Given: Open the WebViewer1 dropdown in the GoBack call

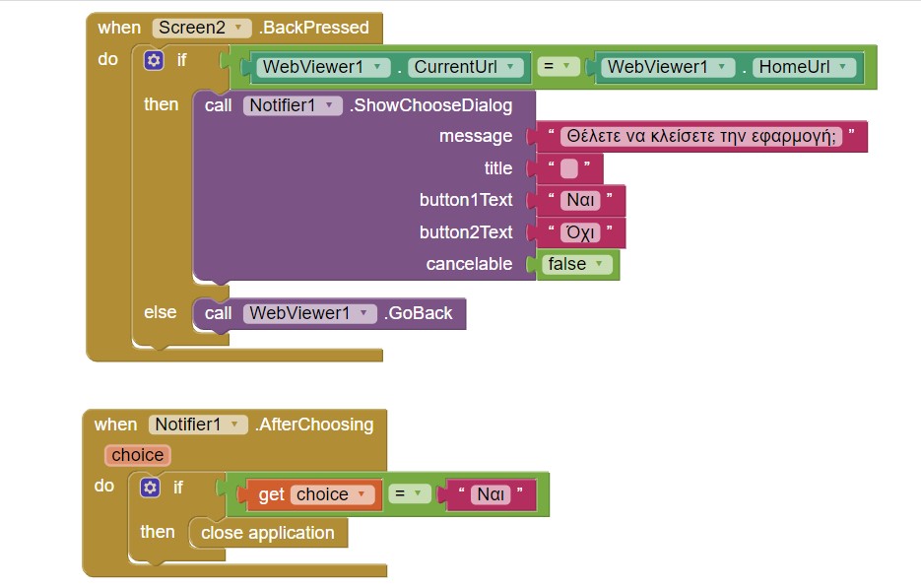Looking at the screenshot, I should pos(365,314).
